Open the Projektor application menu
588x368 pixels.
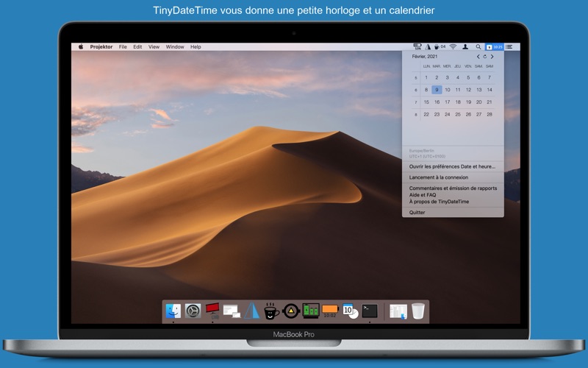tap(101, 47)
